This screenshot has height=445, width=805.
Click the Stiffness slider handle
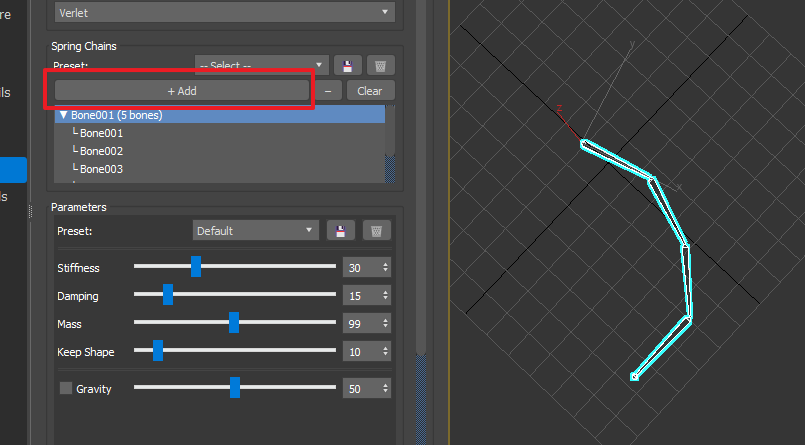(x=196, y=267)
